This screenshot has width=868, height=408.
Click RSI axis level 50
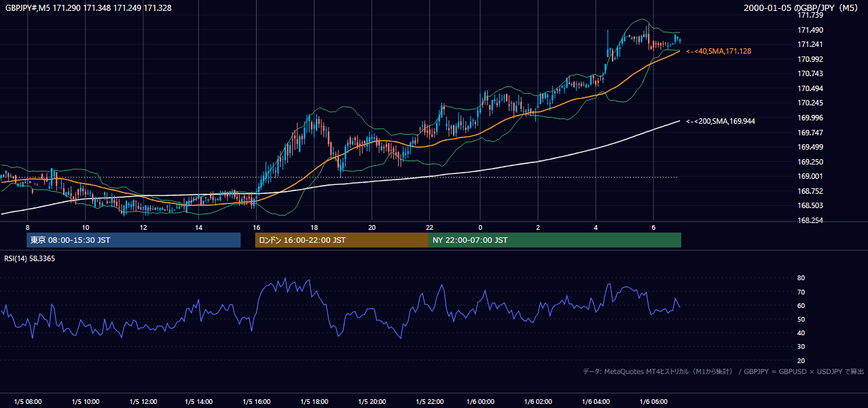(x=801, y=319)
